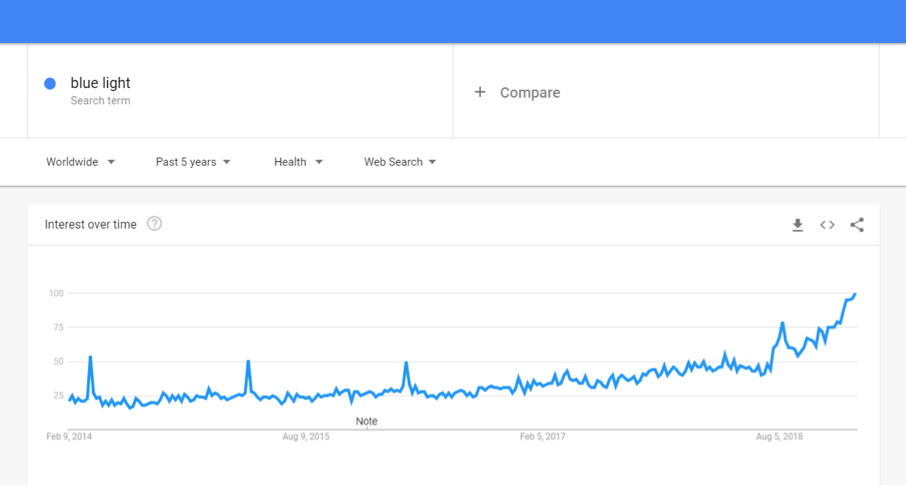906x485 pixels.
Task: Open the Health category dropdown
Action: [x=298, y=162]
